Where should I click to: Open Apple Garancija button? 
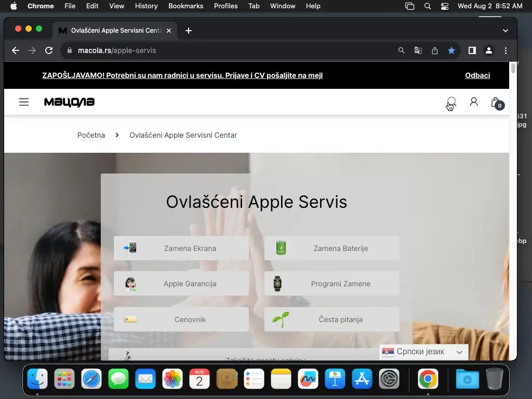pyautogui.click(x=181, y=283)
